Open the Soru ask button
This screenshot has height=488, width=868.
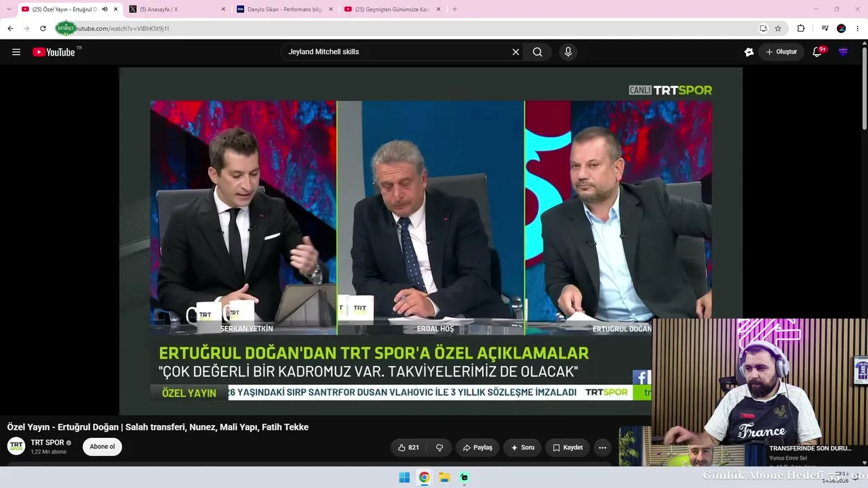[x=522, y=447]
